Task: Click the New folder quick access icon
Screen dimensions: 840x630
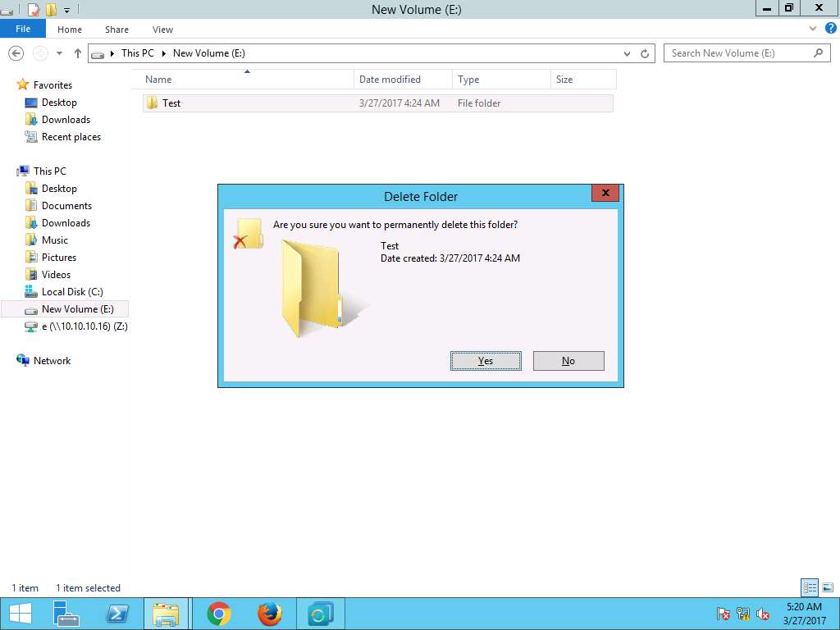Action: tap(51, 9)
